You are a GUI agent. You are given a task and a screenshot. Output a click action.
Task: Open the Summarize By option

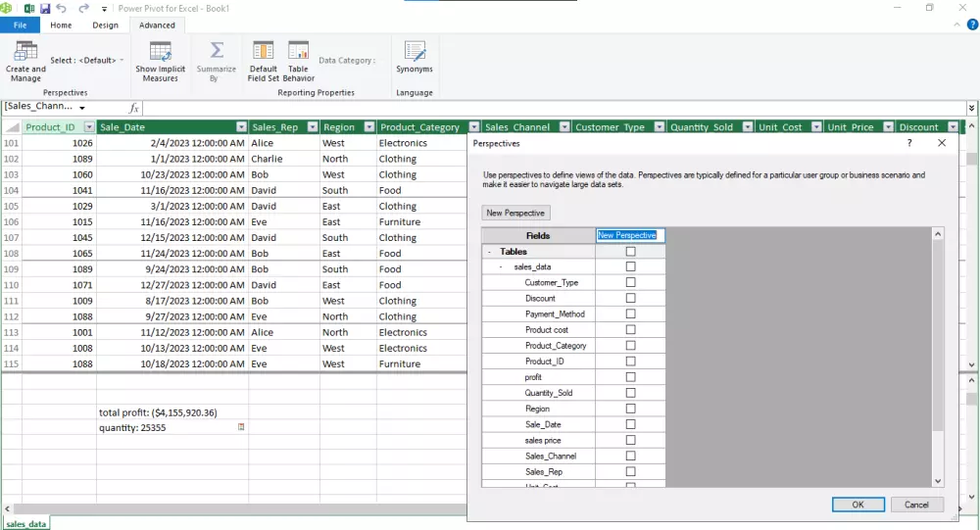[x=216, y=61]
